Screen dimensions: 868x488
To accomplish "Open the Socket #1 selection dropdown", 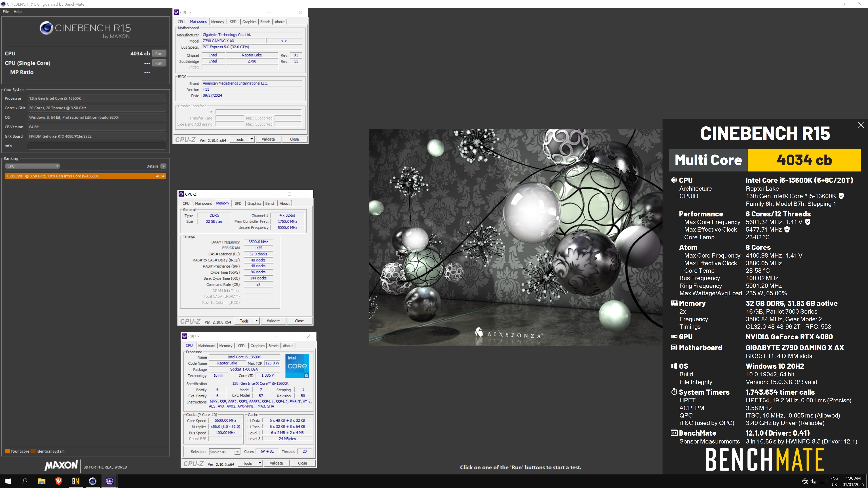I will [224, 452].
